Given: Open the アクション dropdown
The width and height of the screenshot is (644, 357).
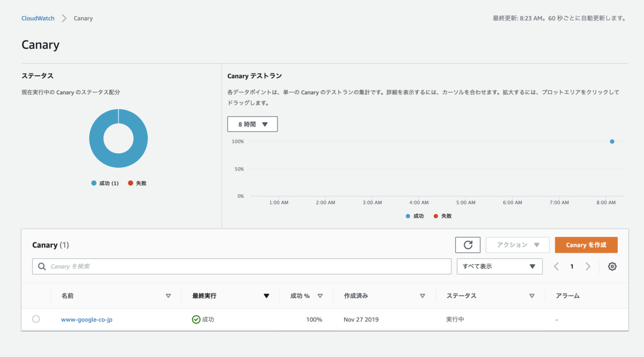Looking at the screenshot, I should click(x=517, y=245).
